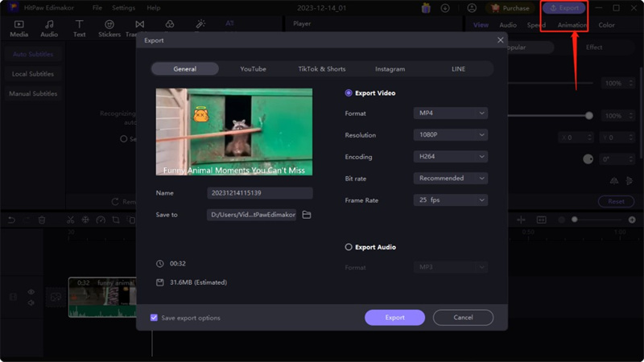Open the Media panel icon

tap(19, 29)
